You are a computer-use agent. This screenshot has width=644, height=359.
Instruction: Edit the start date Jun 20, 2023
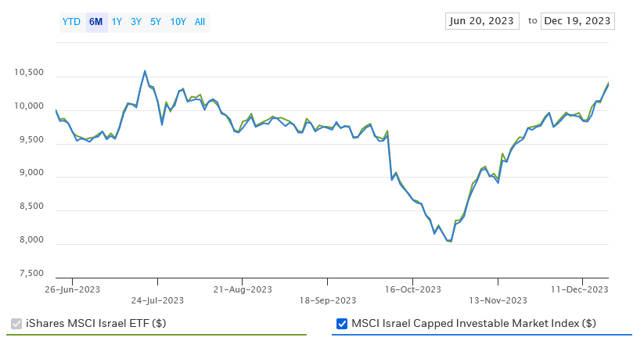point(482,21)
